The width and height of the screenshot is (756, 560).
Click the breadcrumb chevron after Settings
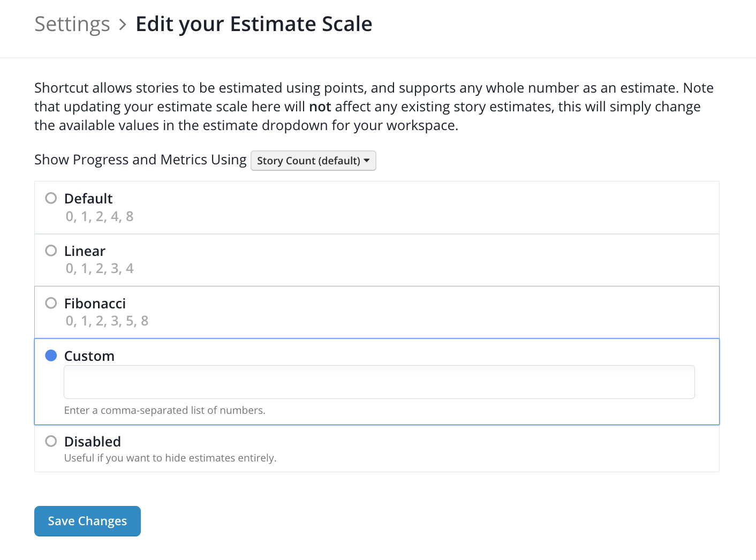[x=123, y=25]
